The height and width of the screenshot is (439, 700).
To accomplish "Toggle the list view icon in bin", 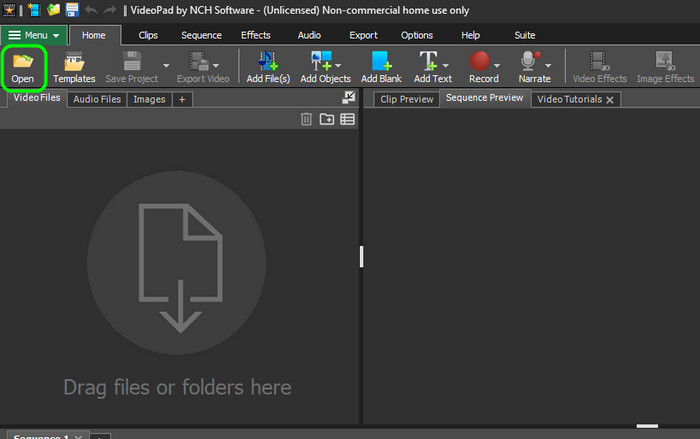I will [x=347, y=119].
